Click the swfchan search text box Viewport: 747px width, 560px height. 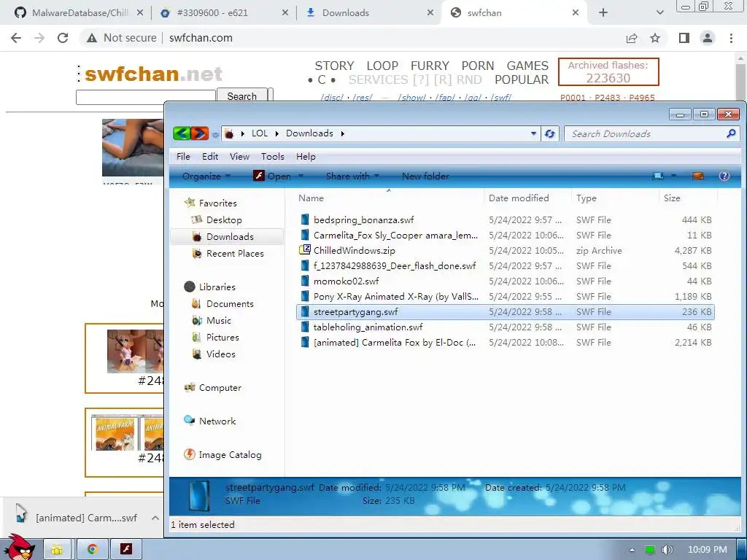pos(146,97)
